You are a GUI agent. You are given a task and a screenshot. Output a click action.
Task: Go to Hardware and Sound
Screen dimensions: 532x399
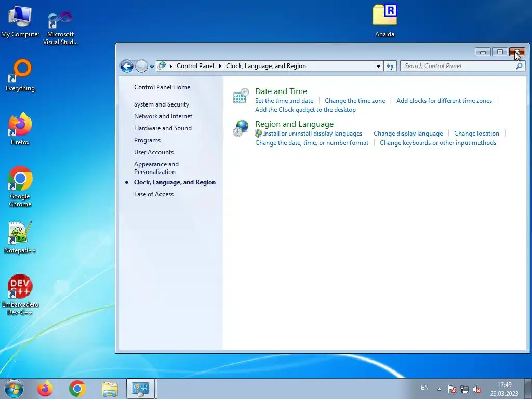click(163, 128)
